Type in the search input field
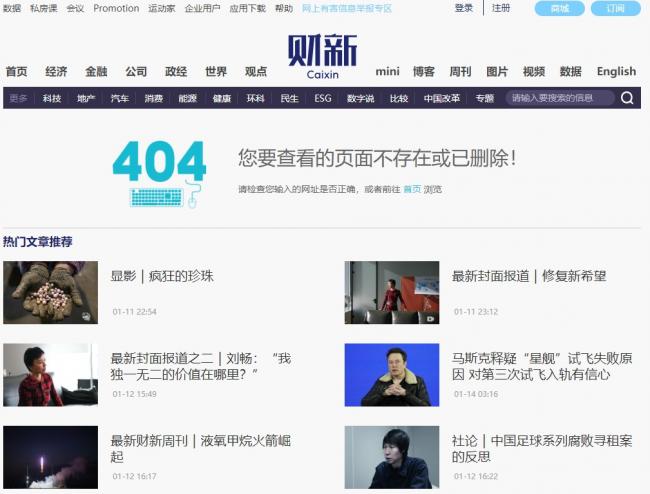This screenshot has height=494, width=650. coord(558,98)
